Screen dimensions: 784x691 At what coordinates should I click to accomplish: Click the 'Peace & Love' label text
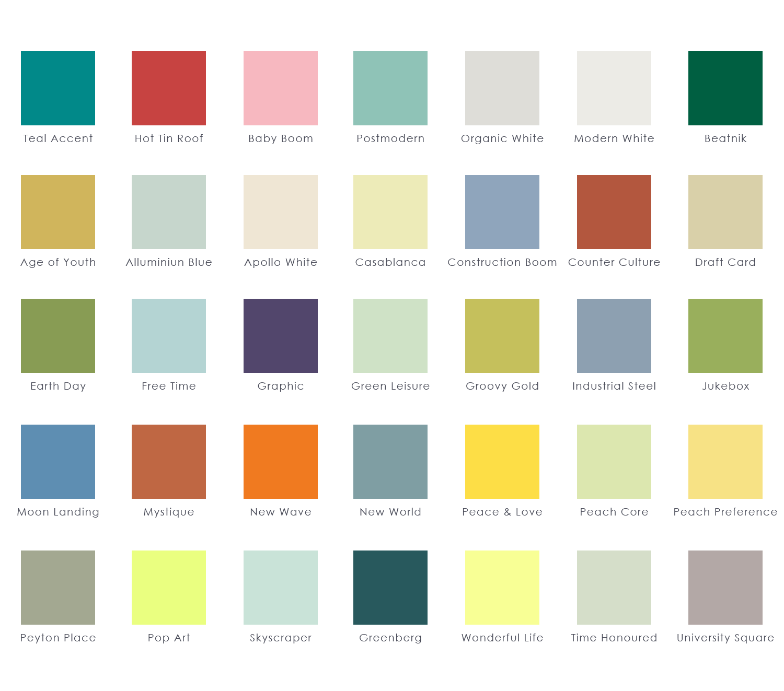502,512
